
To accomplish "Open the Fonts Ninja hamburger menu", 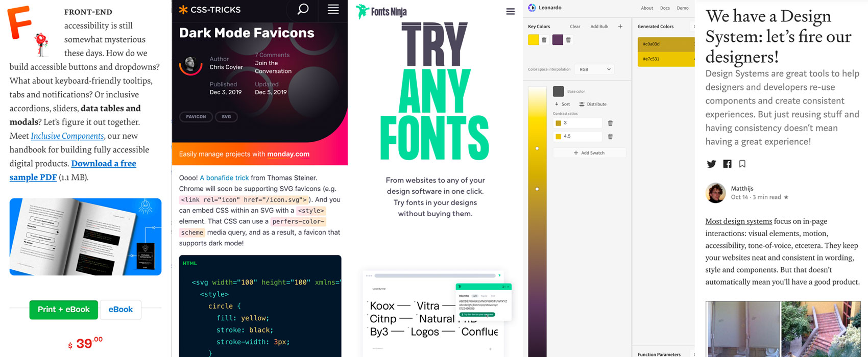I will click(x=510, y=12).
